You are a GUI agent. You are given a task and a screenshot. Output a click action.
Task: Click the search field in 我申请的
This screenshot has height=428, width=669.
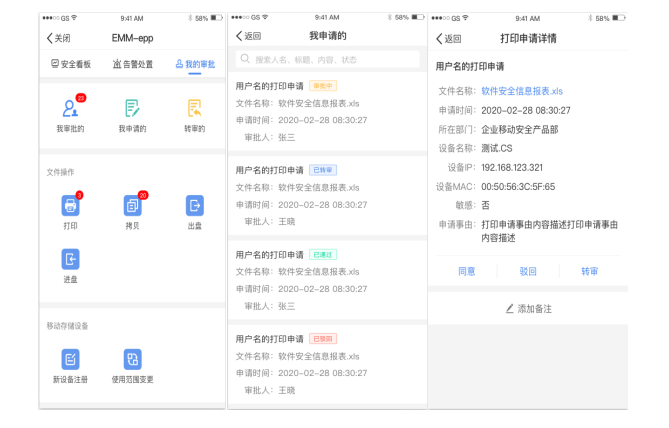pos(327,60)
